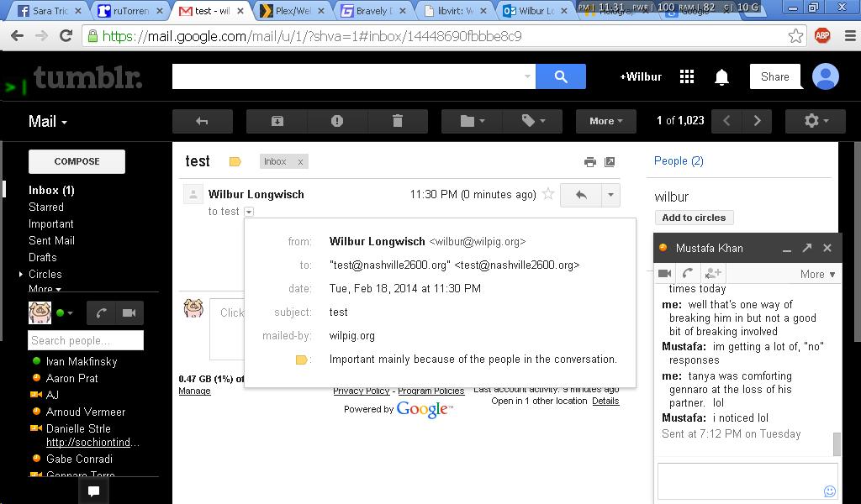Open the dropdown next to reply button
This screenshot has height=504, width=861.
click(x=610, y=195)
